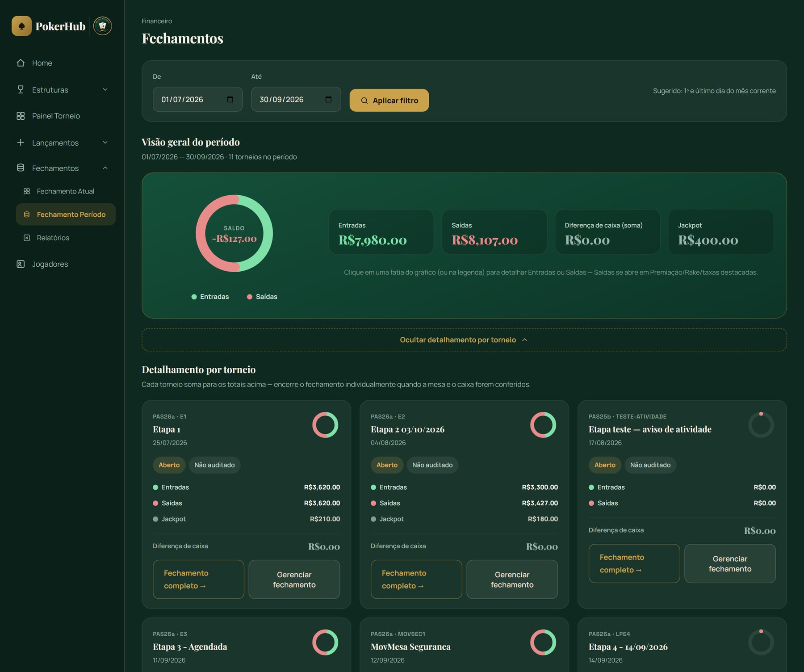This screenshot has width=804, height=672.
Task: Click the Jogadores person icon
Action: coord(21,264)
